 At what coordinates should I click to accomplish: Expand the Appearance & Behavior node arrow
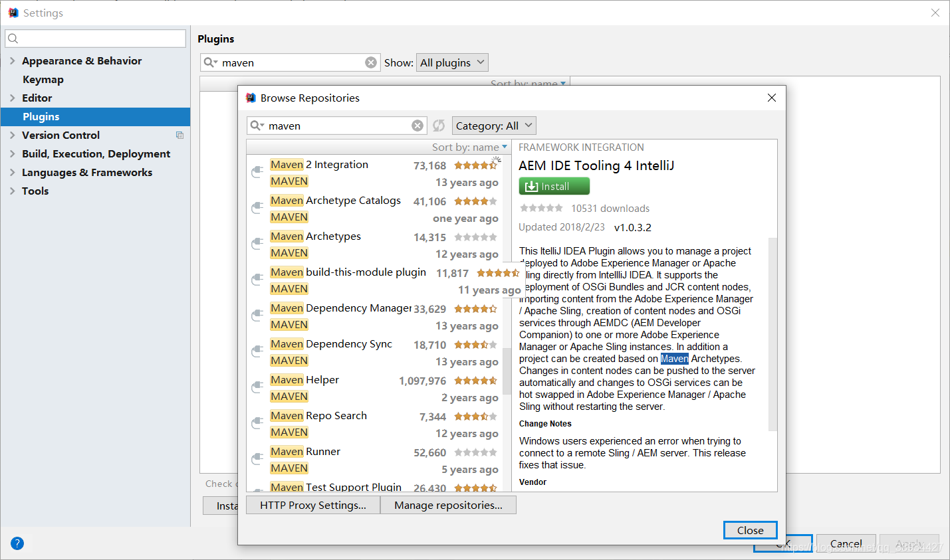coord(12,60)
